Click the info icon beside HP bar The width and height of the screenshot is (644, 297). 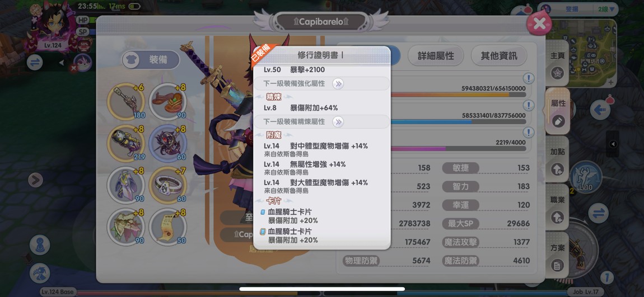(529, 78)
